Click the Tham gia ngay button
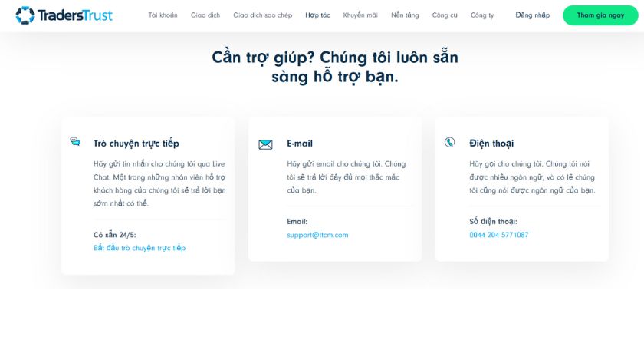The width and height of the screenshot is (644, 363). [x=600, y=15]
